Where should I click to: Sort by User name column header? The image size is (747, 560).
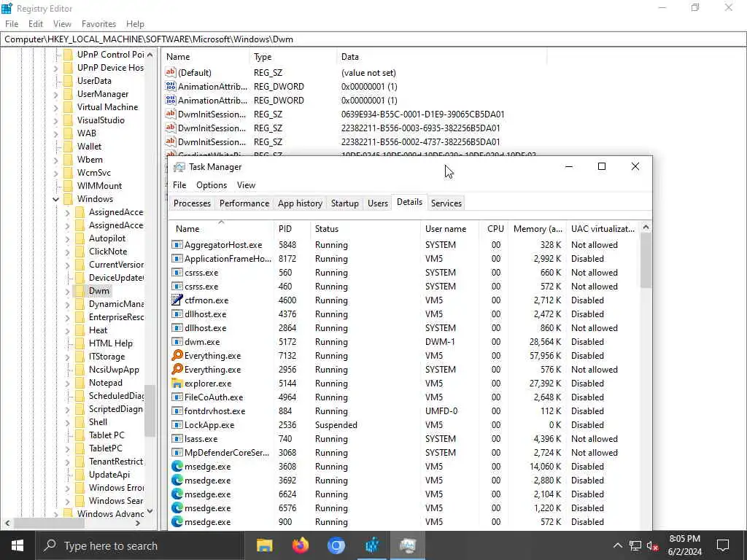[449, 228]
